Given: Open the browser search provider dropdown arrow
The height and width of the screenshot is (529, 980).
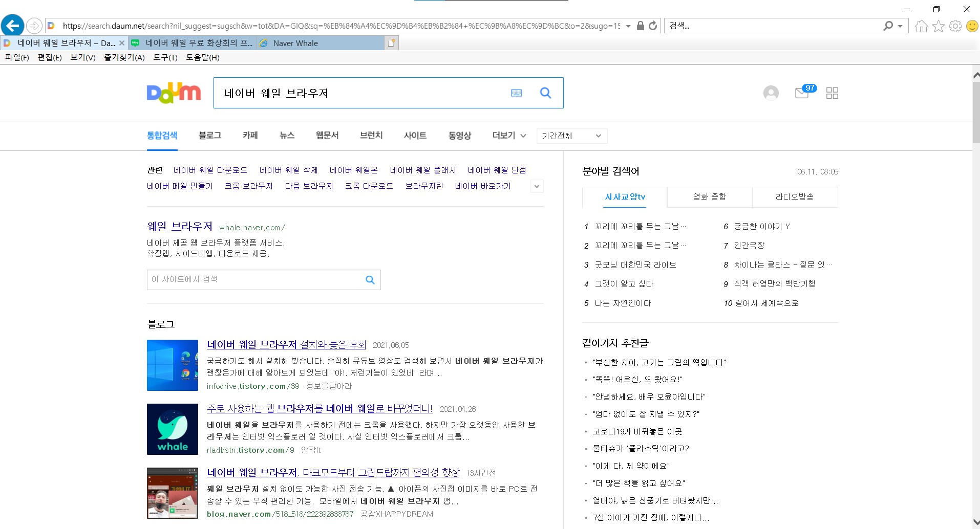Looking at the screenshot, I should [900, 26].
